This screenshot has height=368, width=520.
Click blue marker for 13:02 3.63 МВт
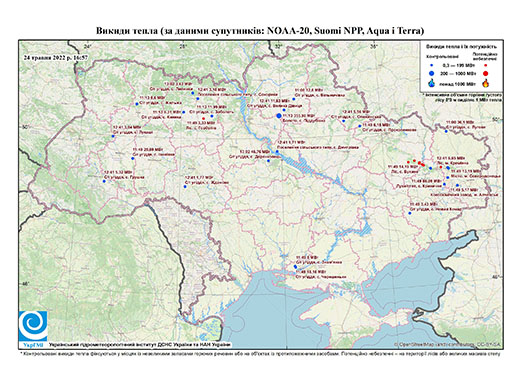193,93
